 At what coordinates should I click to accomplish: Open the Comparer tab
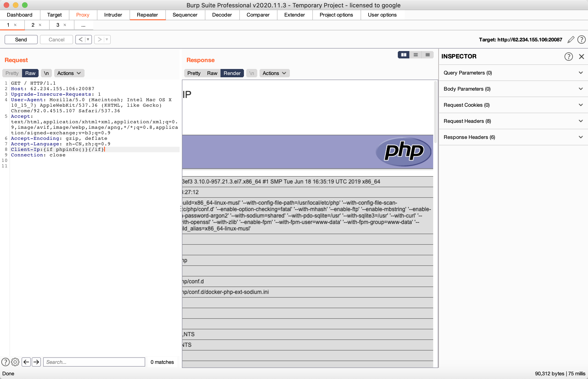click(258, 15)
